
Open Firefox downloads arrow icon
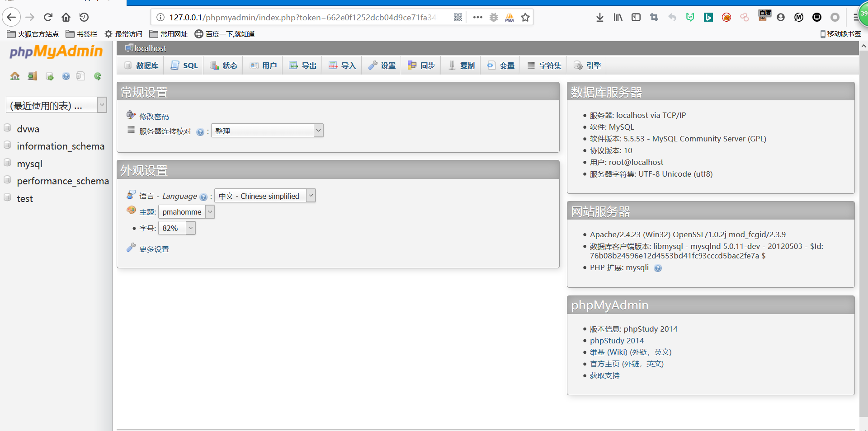[600, 17]
